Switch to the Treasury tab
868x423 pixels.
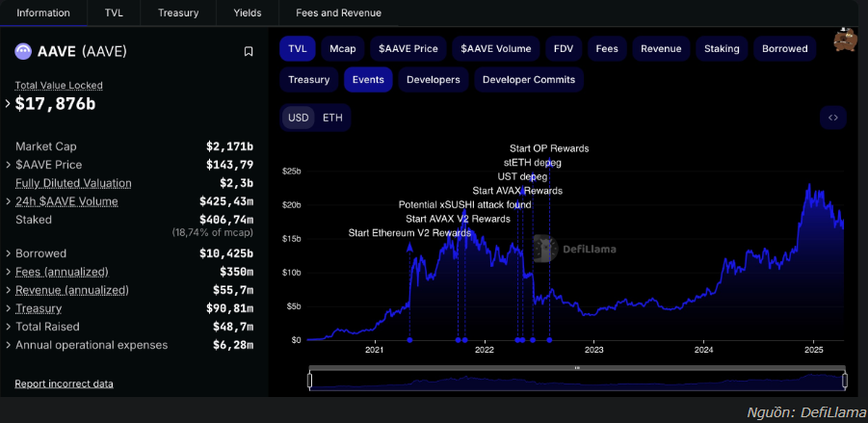tap(178, 13)
